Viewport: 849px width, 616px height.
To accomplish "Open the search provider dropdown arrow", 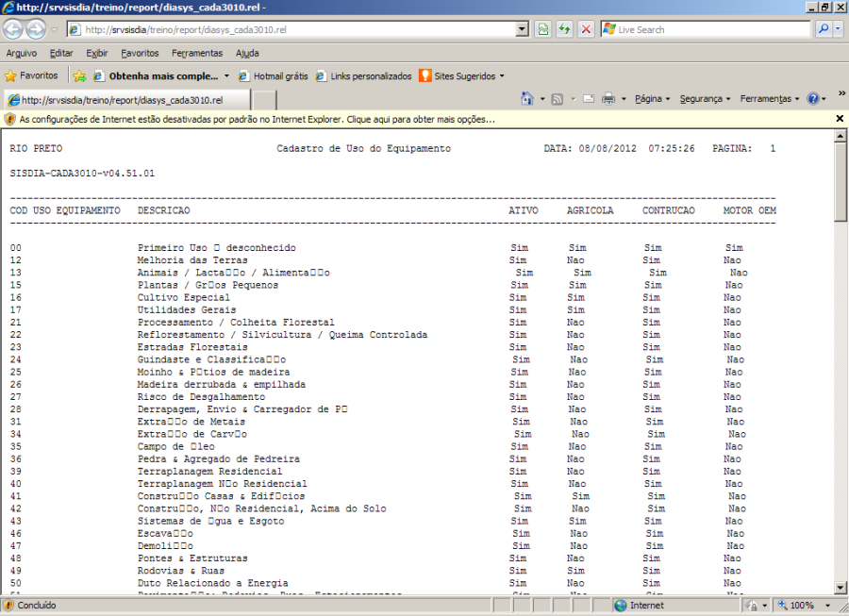I will coord(839,29).
